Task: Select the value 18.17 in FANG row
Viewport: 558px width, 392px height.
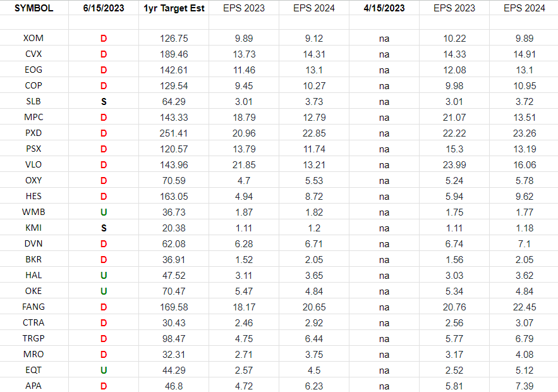Action: pyautogui.click(x=244, y=307)
